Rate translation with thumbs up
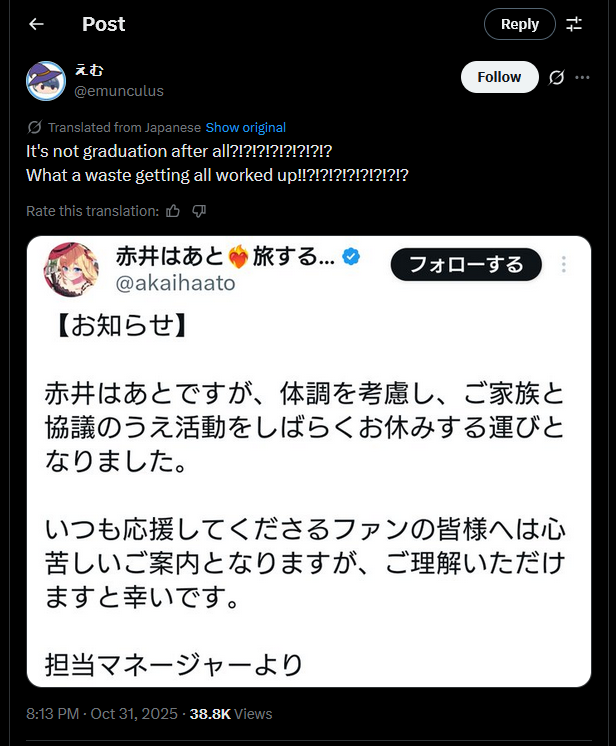 click(x=173, y=211)
